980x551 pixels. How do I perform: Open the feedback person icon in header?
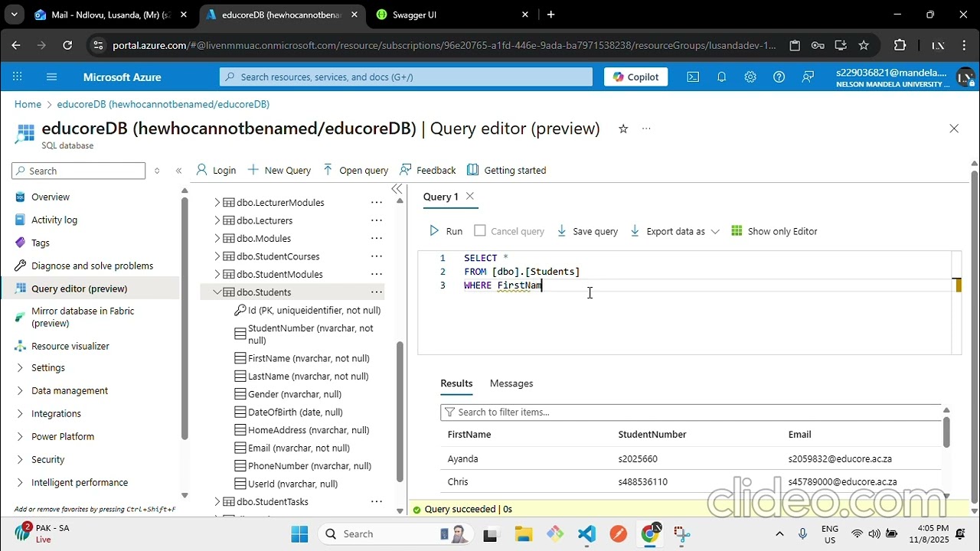(808, 77)
